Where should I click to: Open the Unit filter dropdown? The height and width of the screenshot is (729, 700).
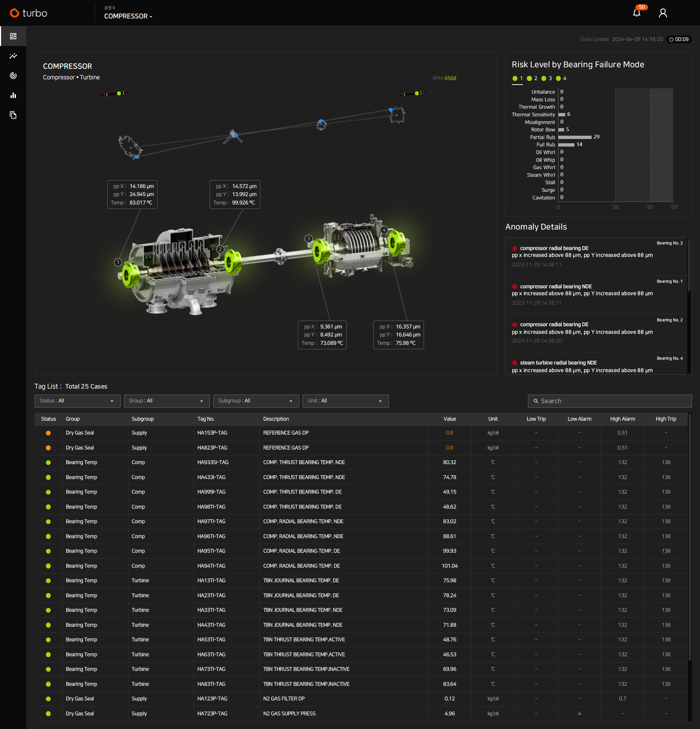[345, 401]
